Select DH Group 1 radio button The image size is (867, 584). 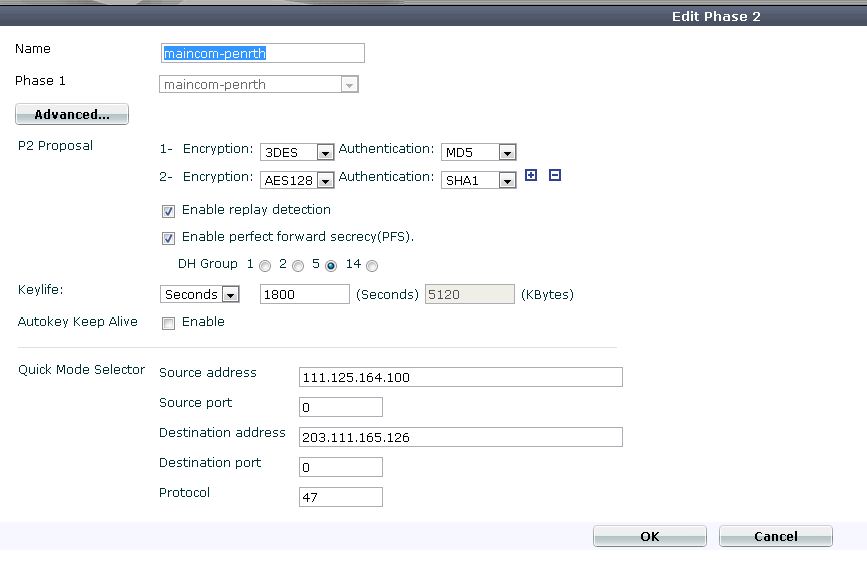pyautogui.click(x=265, y=266)
